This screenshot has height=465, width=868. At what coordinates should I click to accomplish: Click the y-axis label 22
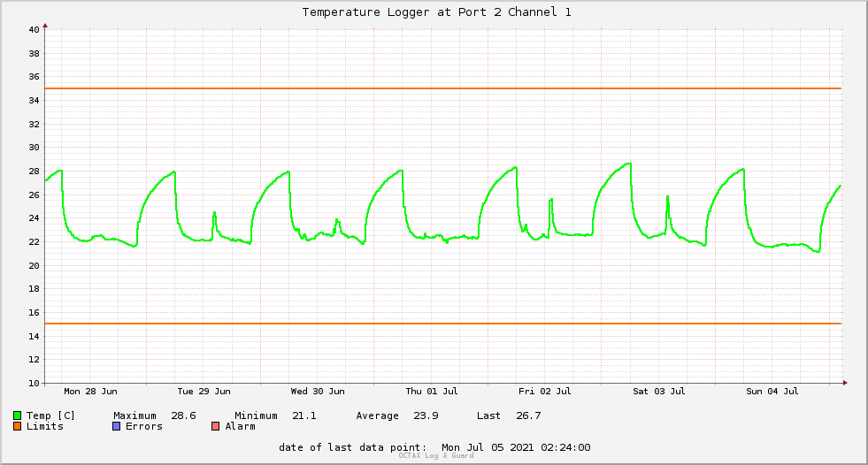pyautogui.click(x=34, y=241)
